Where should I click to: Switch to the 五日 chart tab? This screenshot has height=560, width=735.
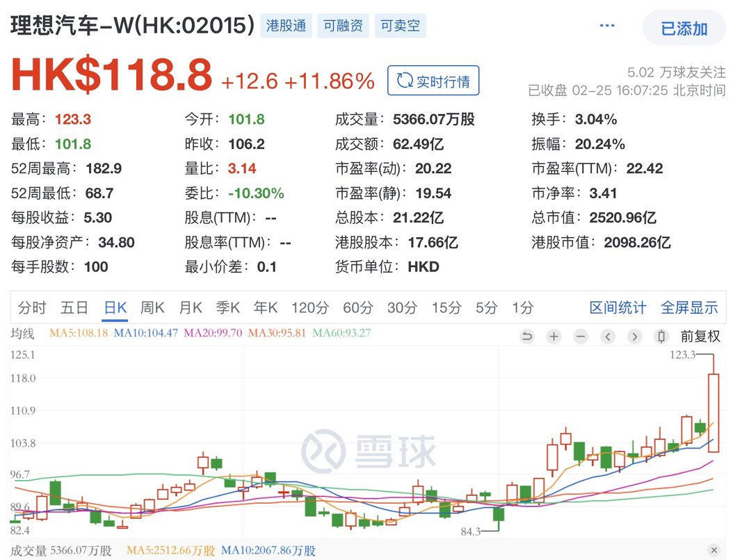74,307
